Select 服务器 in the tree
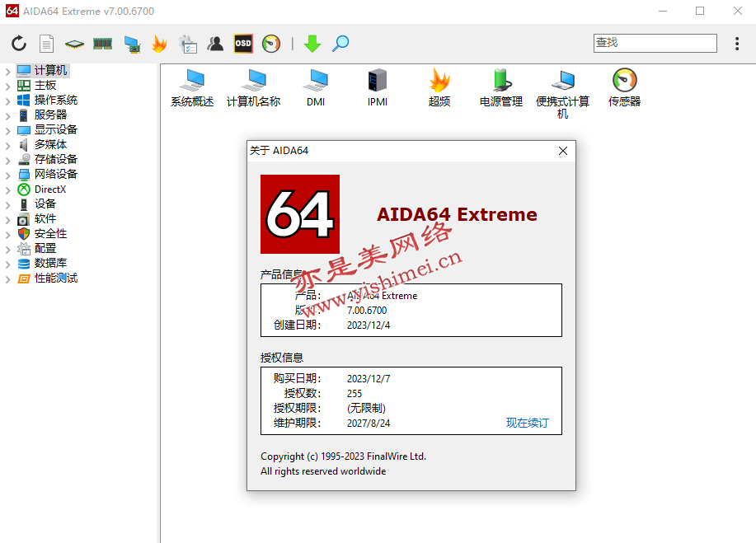 point(50,115)
